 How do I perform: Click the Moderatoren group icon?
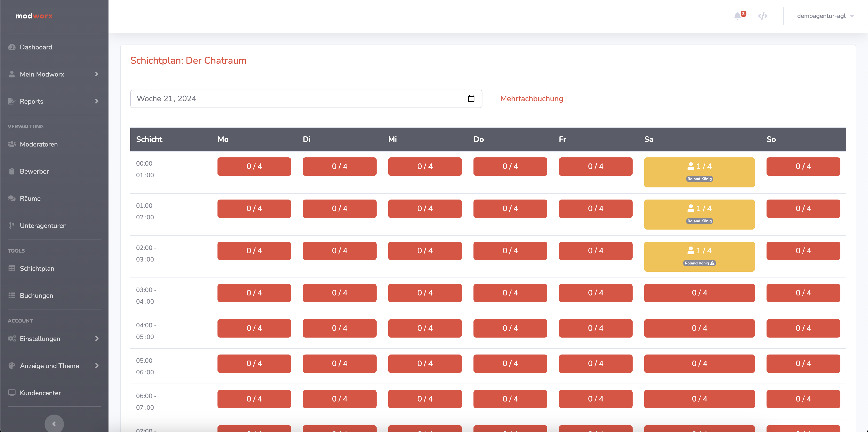point(12,144)
